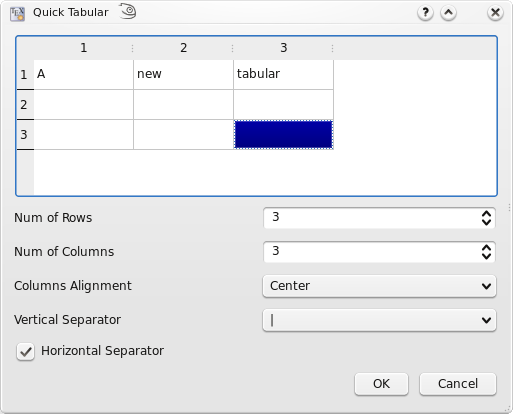
Task: Click the shade window up-arrow button
Action: click(x=448, y=13)
